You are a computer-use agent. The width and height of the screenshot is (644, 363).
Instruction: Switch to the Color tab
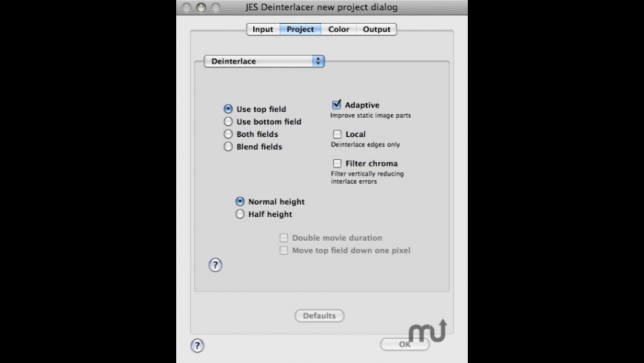coord(339,29)
